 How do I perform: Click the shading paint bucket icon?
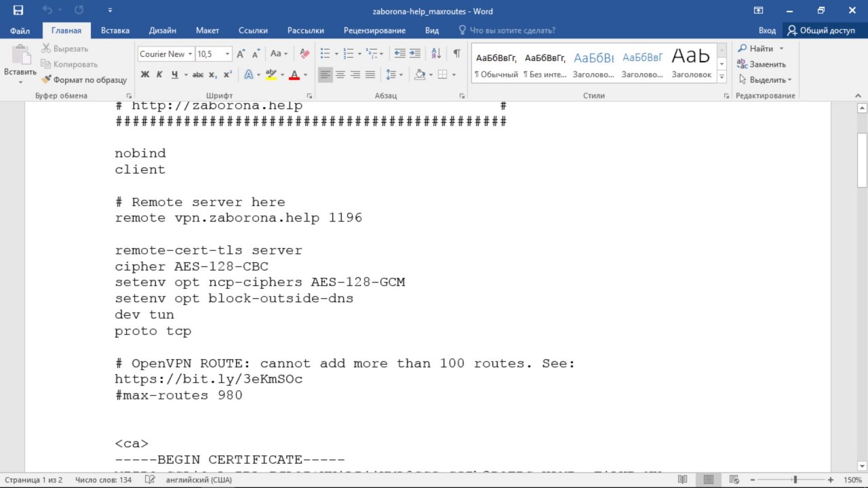pyautogui.click(x=419, y=75)
